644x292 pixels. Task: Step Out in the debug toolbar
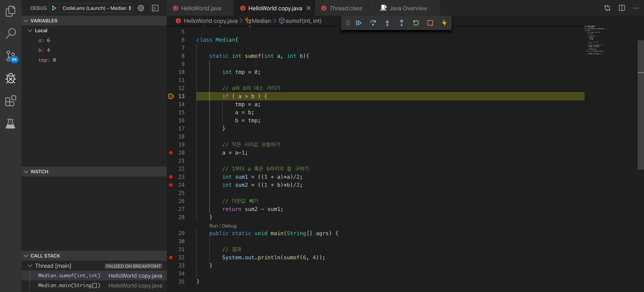click(x=401, y=23)
